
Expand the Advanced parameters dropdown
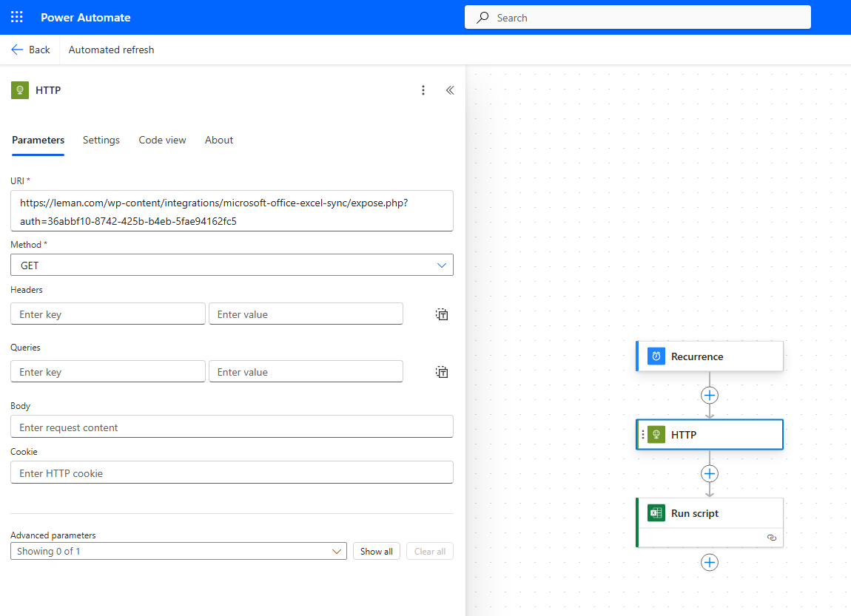pos(178,551)
